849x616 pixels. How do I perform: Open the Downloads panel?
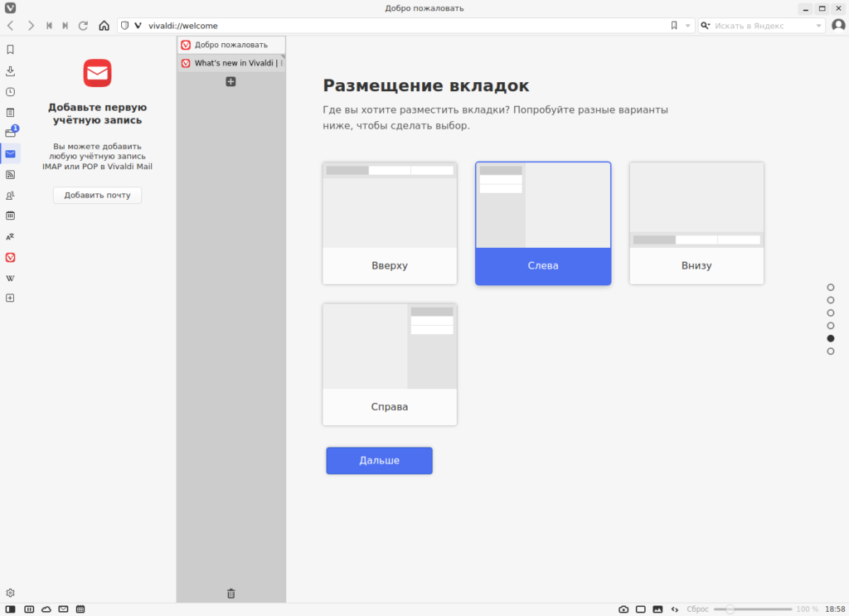pos(10,71)
